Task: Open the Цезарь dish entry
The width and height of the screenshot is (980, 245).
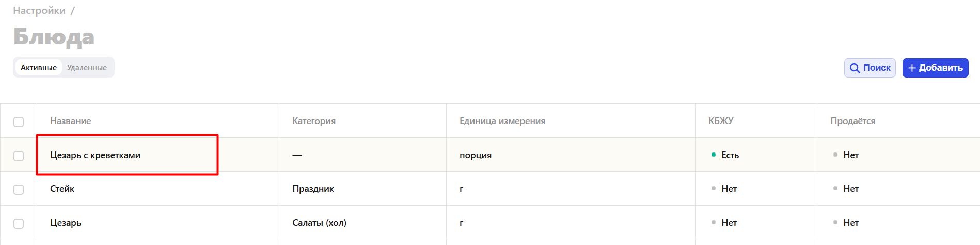Action: pyautogui.click(x=66, y=223)
